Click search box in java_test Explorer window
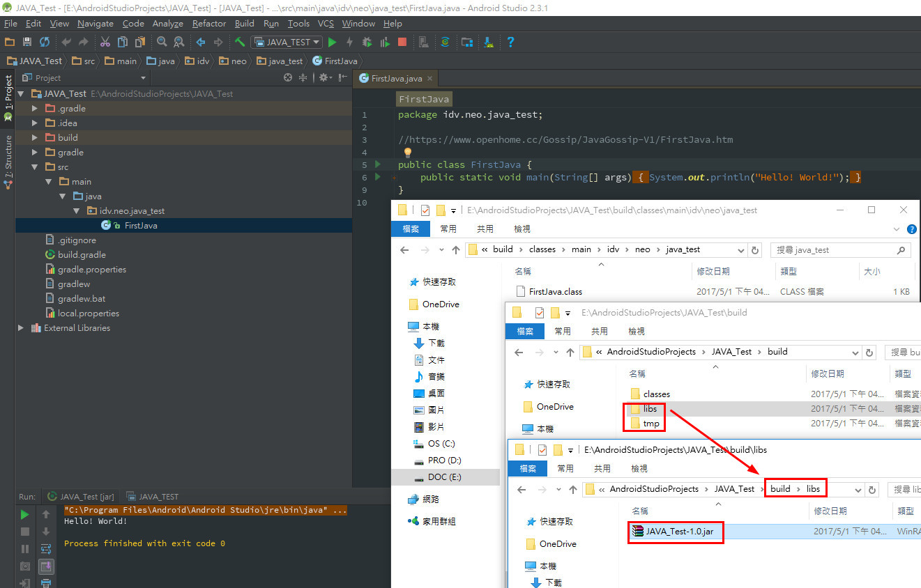The image size is (921, 588). 840,249
